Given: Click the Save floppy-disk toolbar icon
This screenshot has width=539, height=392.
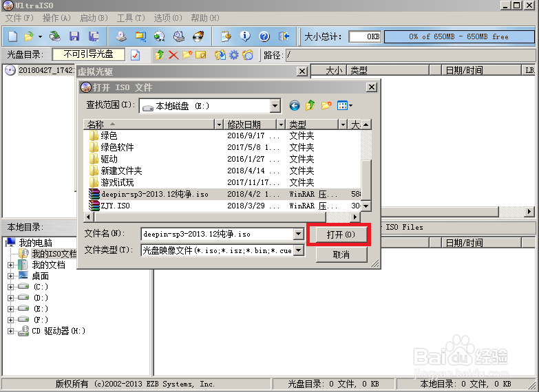Looking at the screenshot, I should click(x=74, y=36).
